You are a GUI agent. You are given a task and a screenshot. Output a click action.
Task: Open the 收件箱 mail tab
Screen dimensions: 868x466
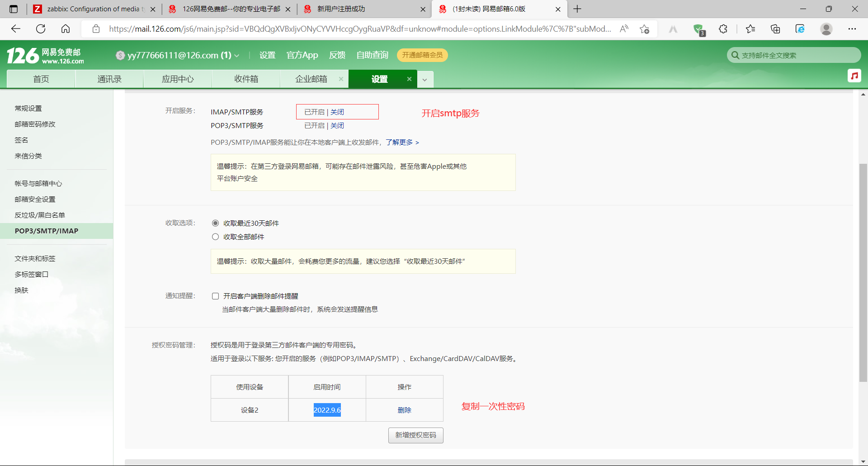[x=246, y=79]
